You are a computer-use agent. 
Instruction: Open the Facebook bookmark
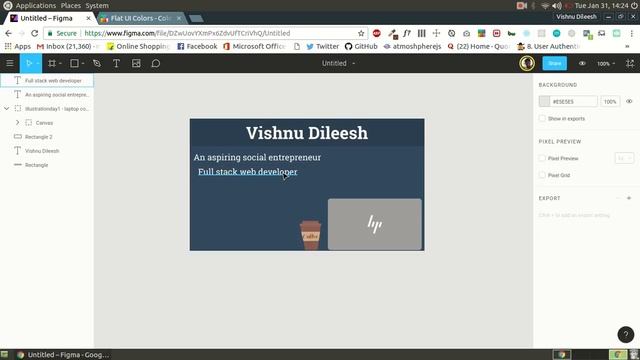(x=197, y=47)
